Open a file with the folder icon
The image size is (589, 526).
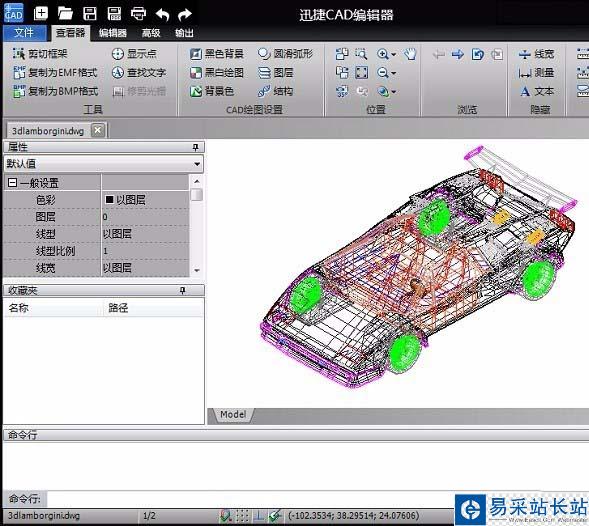(x=65, y=14)
